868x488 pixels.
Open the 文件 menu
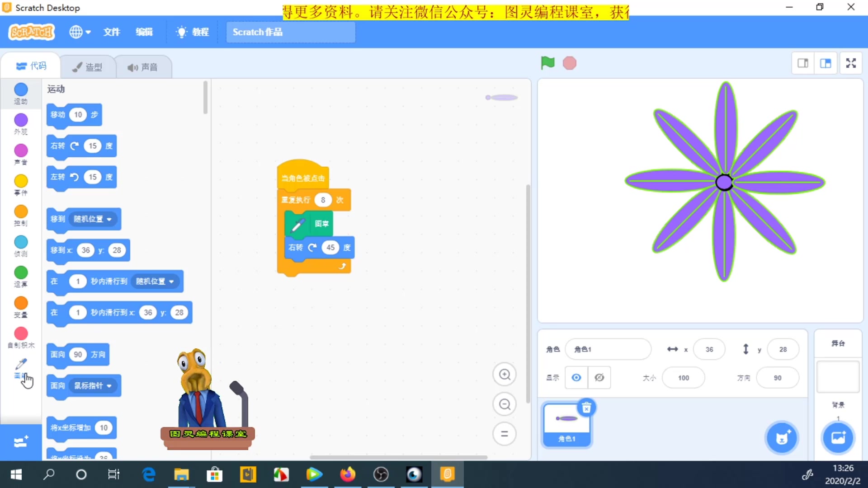112,32
